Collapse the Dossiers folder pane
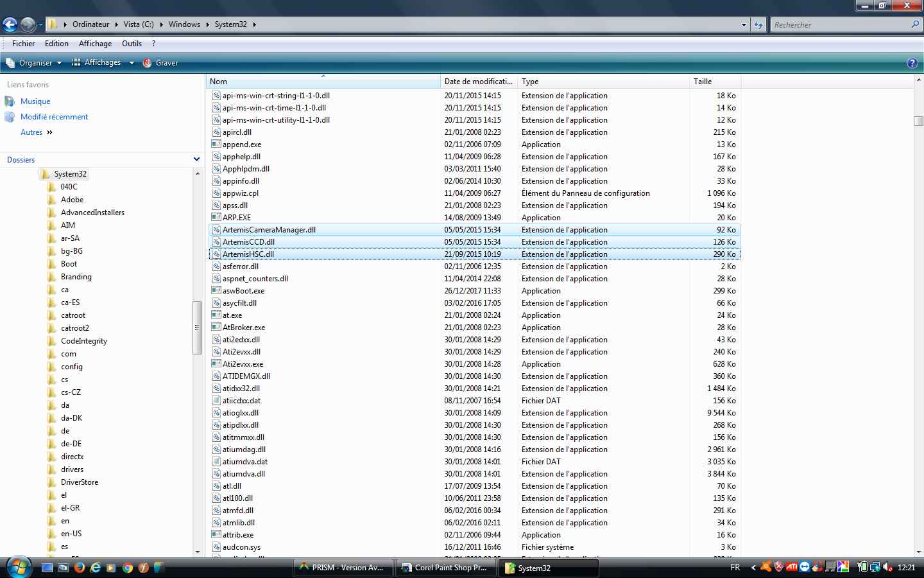 tap(196, 159)
